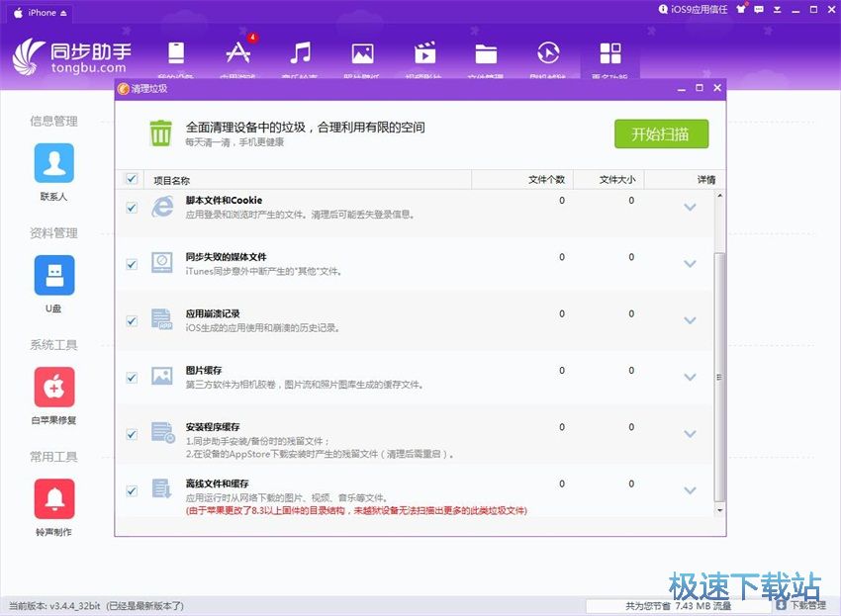The image size is (841, 616).
Task: Maximize the 清理垃圾 dialog
Action: pos(699,88)
